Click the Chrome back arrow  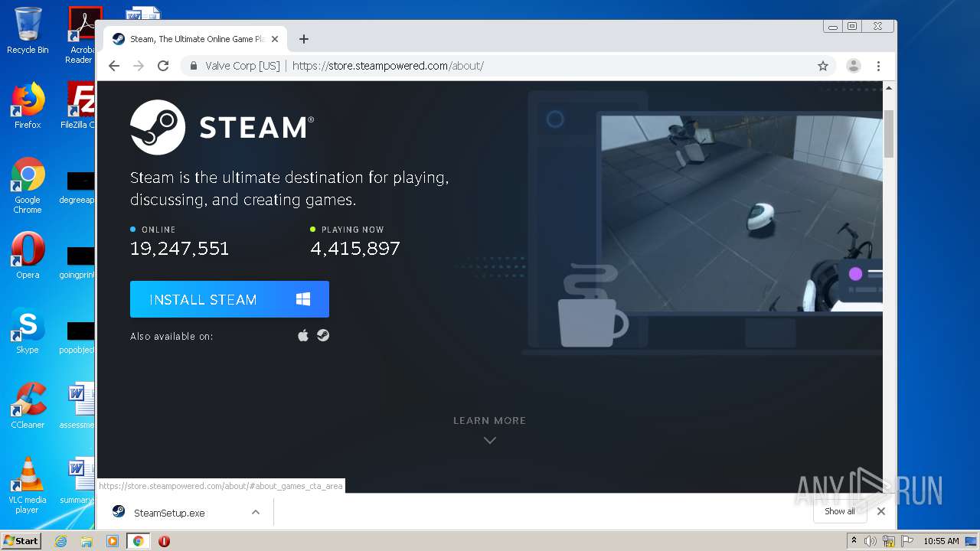click(114, 66)
